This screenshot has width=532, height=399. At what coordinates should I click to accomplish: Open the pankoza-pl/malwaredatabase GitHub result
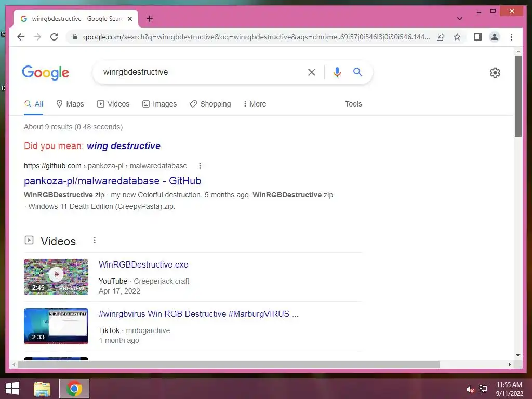pyautogui.click(x=112, y=181)
